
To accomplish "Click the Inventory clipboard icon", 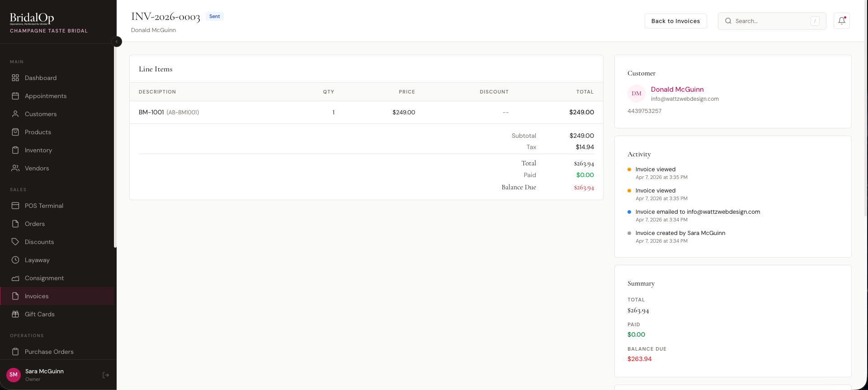I will click(15, 150).
